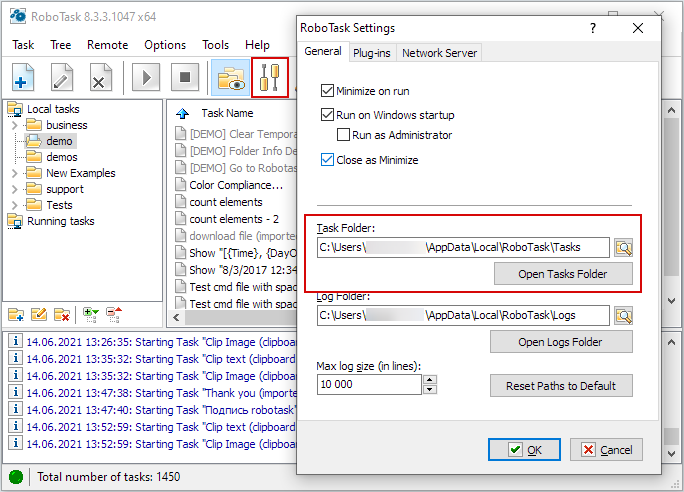Click info icon of 13:26:35 log entry
This screenshot has width=684, height=492.
[15, 341]
